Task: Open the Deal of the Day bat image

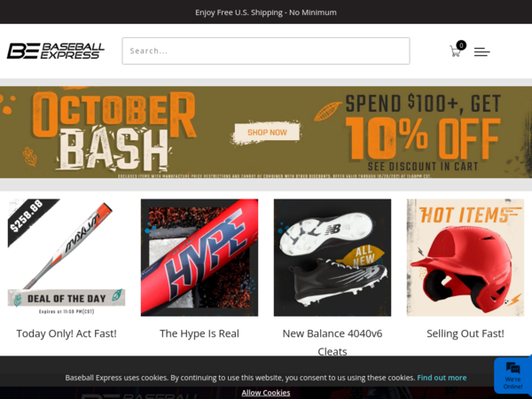Action: [66, 257]
